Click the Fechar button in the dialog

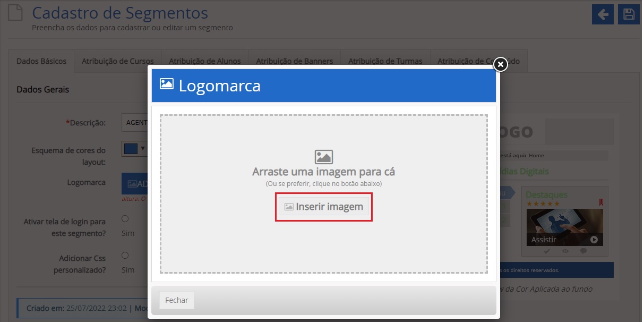pos(176,300)
